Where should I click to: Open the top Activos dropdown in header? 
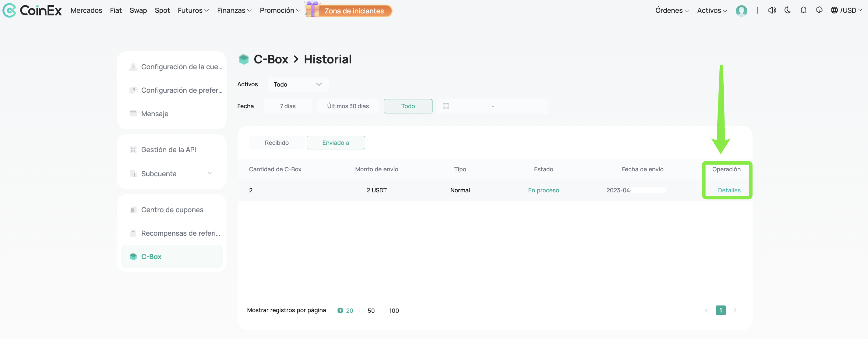[712, 10]
